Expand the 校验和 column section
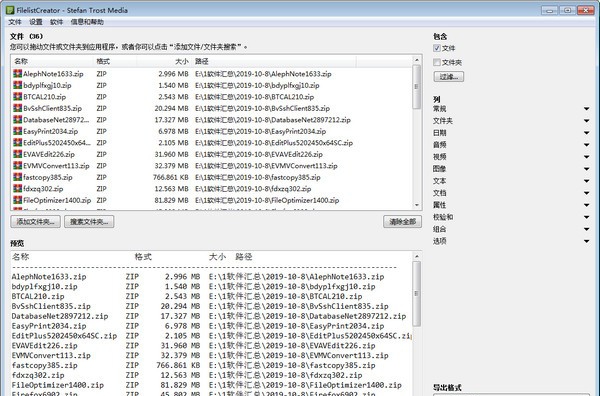 [586, 217]
